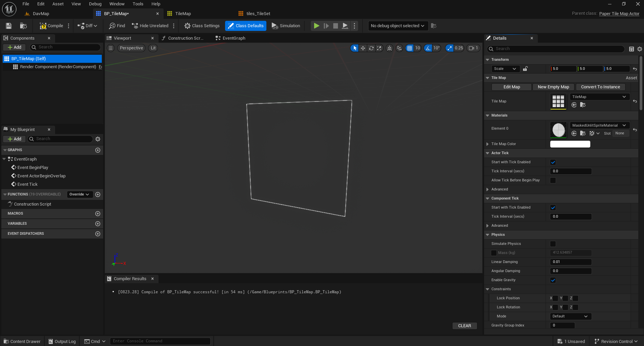
Task: Check Lock Rotation Z checkbox
Action: tap(575, 307)
